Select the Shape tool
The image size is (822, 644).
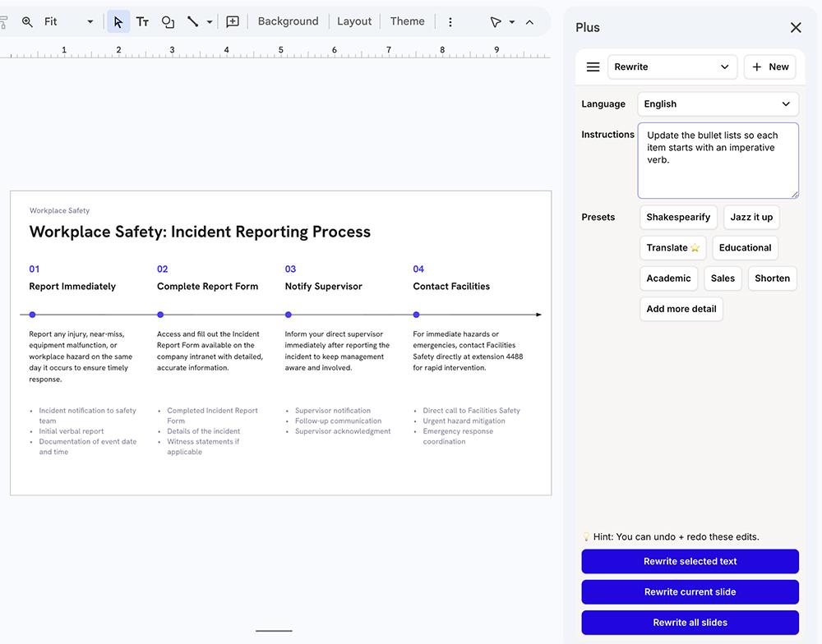tap(168, 21)
